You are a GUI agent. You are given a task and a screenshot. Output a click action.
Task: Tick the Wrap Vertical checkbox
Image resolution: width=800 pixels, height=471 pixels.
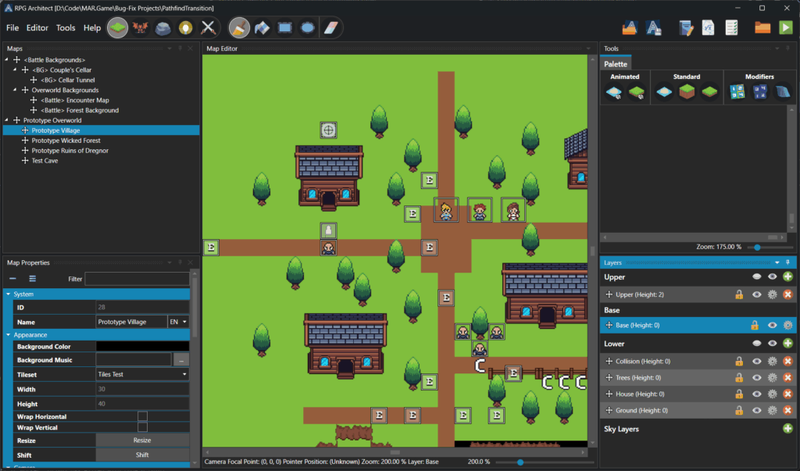[142, 427]
